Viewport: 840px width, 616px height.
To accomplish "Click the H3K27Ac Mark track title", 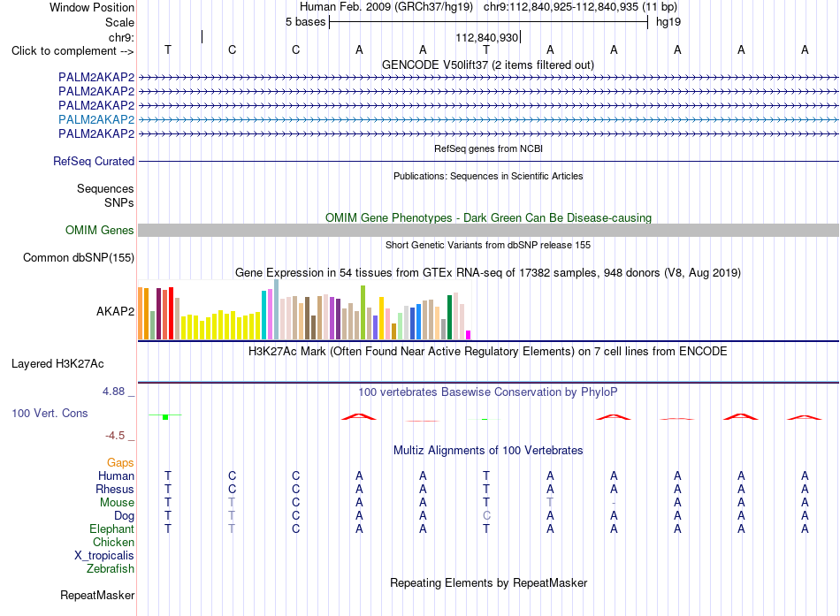I will pos(488,352).
